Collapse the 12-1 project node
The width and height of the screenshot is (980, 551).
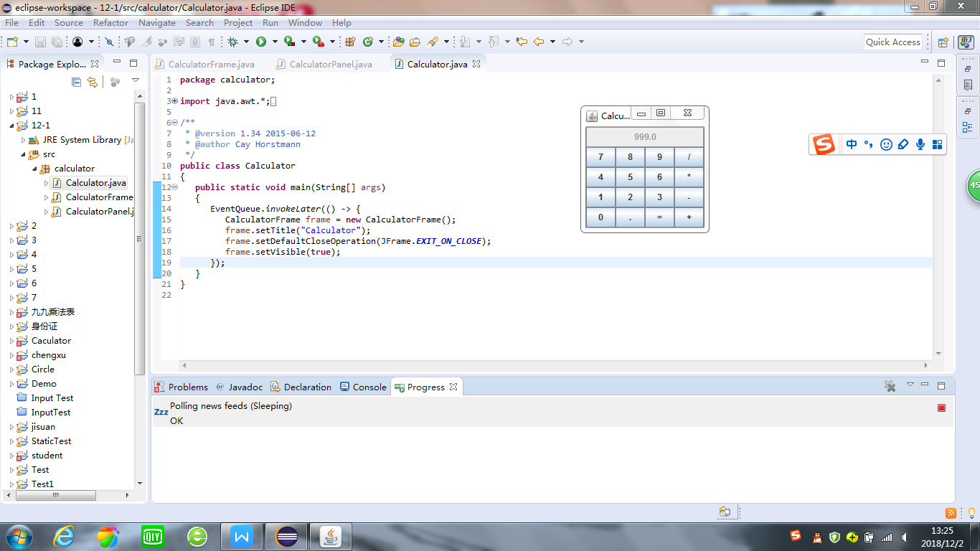[12, 126]
